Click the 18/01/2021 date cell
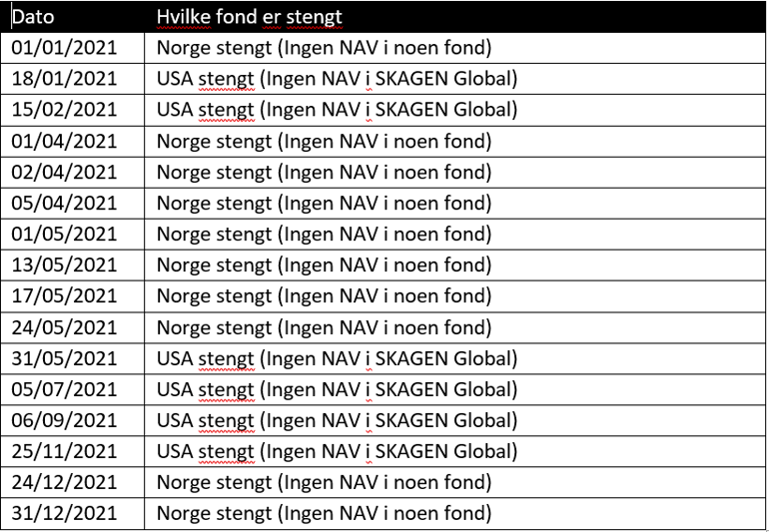 [x=64, y=80]
